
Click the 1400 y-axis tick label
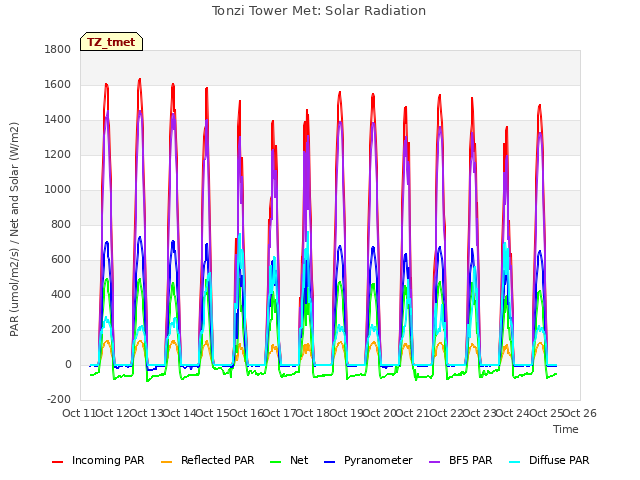point(58,120)
